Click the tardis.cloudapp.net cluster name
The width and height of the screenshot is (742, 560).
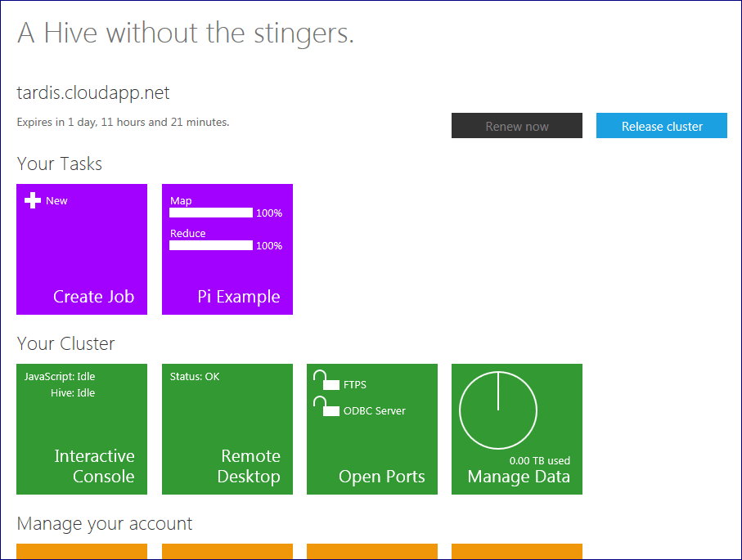pos(93,92)
